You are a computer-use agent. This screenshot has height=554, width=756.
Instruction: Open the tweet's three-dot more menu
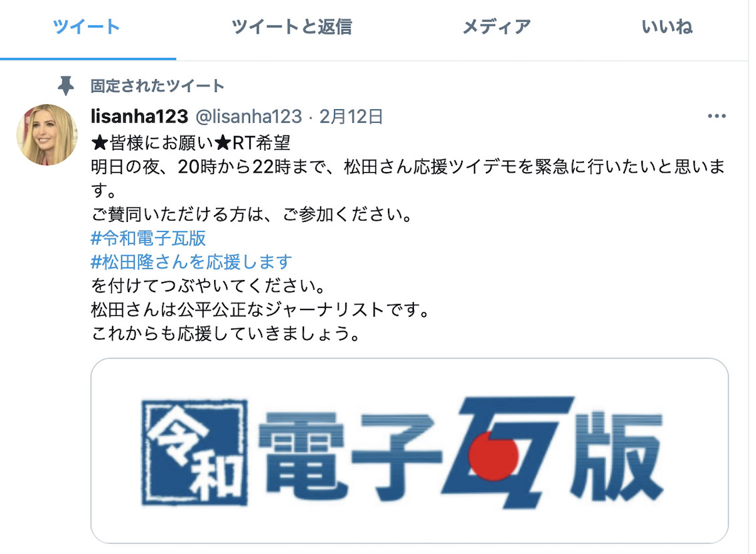click(x=717, y=116)
